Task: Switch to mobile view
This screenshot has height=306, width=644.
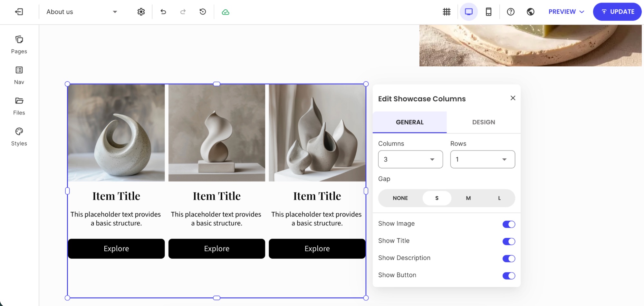Action: pos(488,12)
